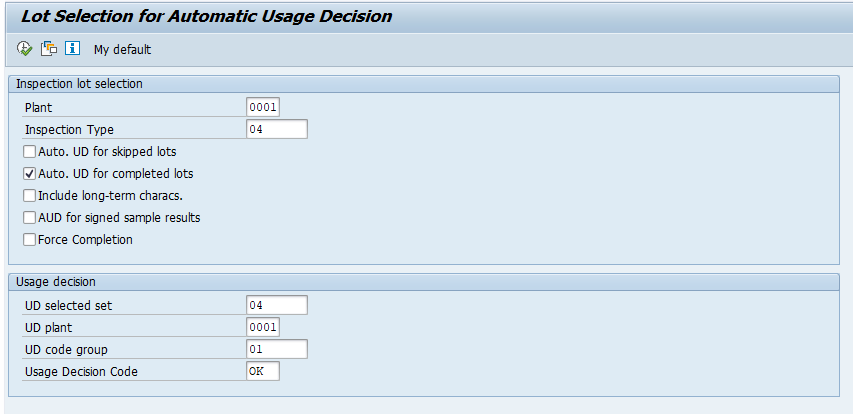The height and width of the screenshot is (414, 853).
Task: Click the Plant input field
Action: pos(263,107)
